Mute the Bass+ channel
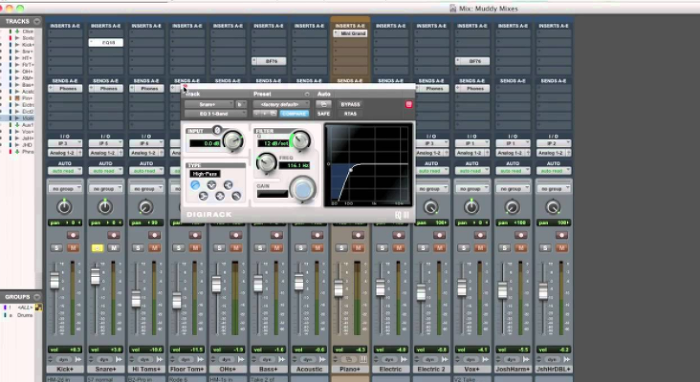The width and height of the screenshot is (700, 382). coord(276,248)
